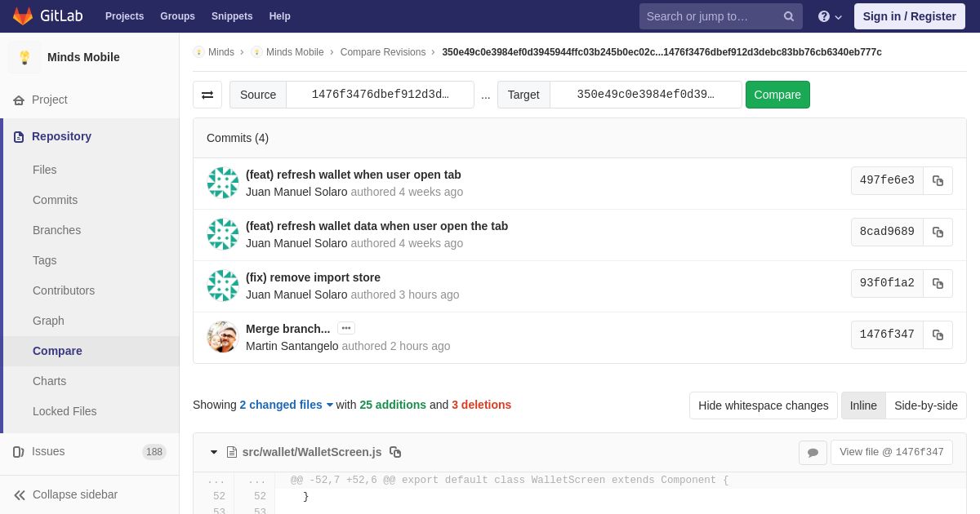Viewport: 980px width, 514px height.
Task: Open Branches in the sidebar
Action: tap(56, 230)
